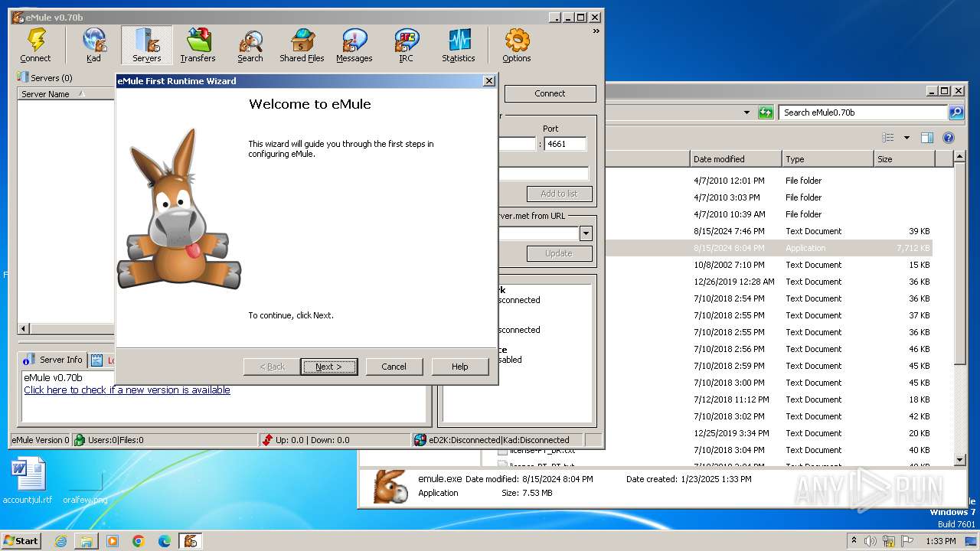Sort by the Date modified column header
This screenshot has width=980, height=551.
[736, 159]
